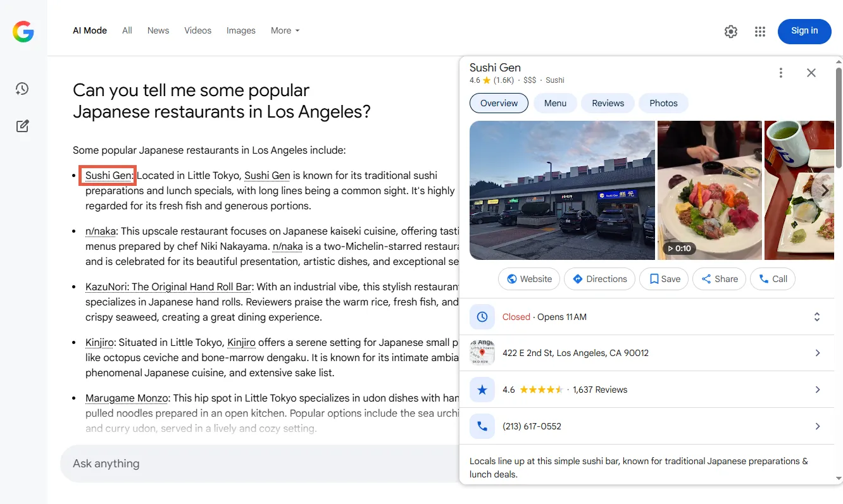The width and height of the screenshot is (843, 504).
Task: Open second Sushi Gen link in description
Action: coord(267,175)
